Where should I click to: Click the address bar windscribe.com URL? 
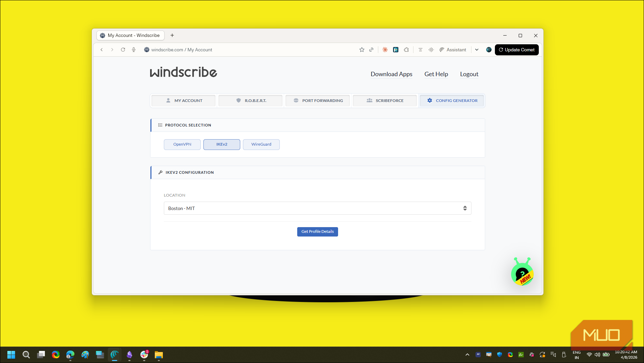click(x=182, y=50)
